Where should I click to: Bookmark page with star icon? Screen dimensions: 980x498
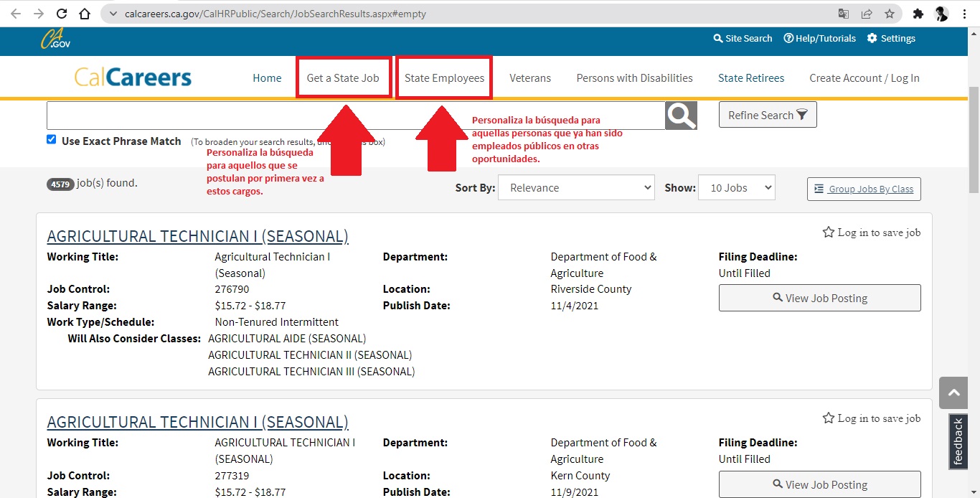point(890,14)
